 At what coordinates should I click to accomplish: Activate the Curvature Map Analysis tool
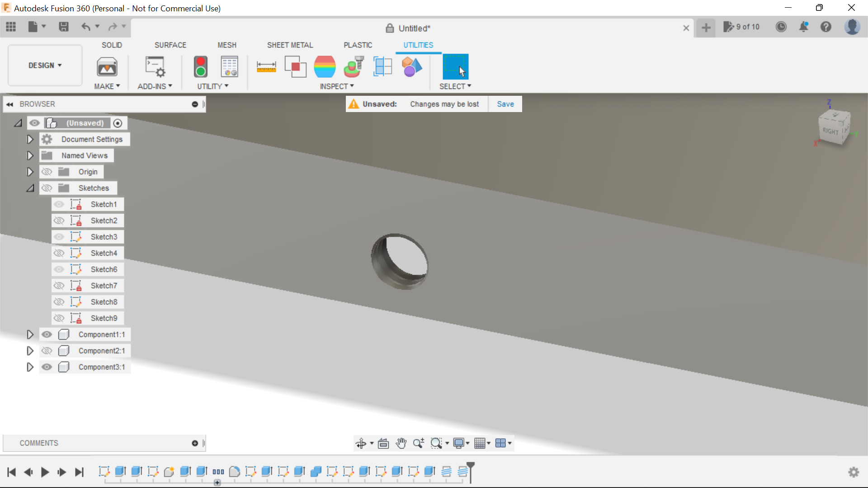pyautogui.click(x=324, y=66)
